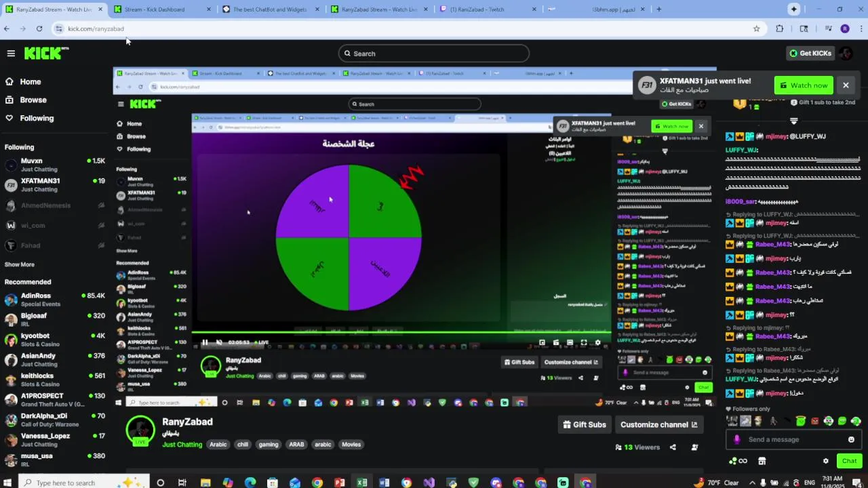
Task: Expand the Show More following list
Action: 19,264
